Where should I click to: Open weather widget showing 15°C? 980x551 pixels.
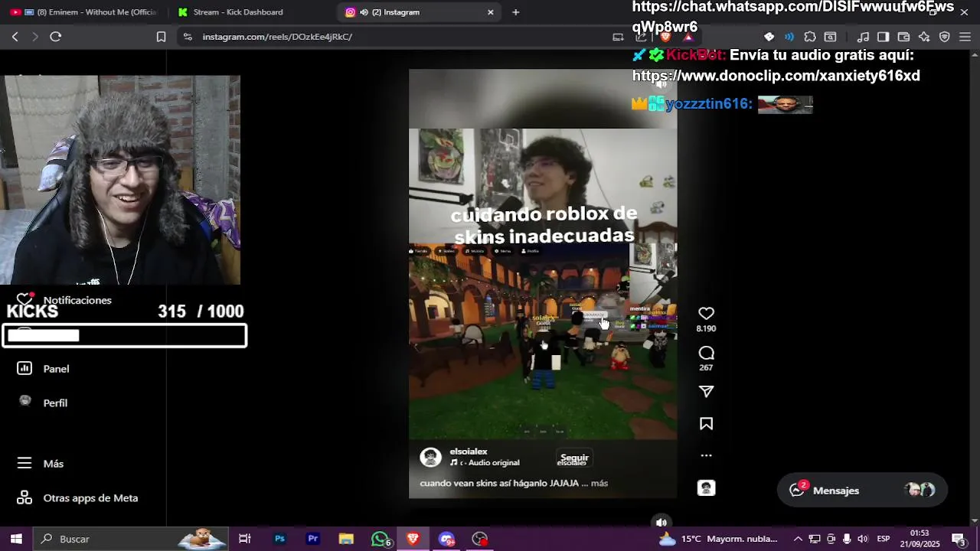click(718, 539)
